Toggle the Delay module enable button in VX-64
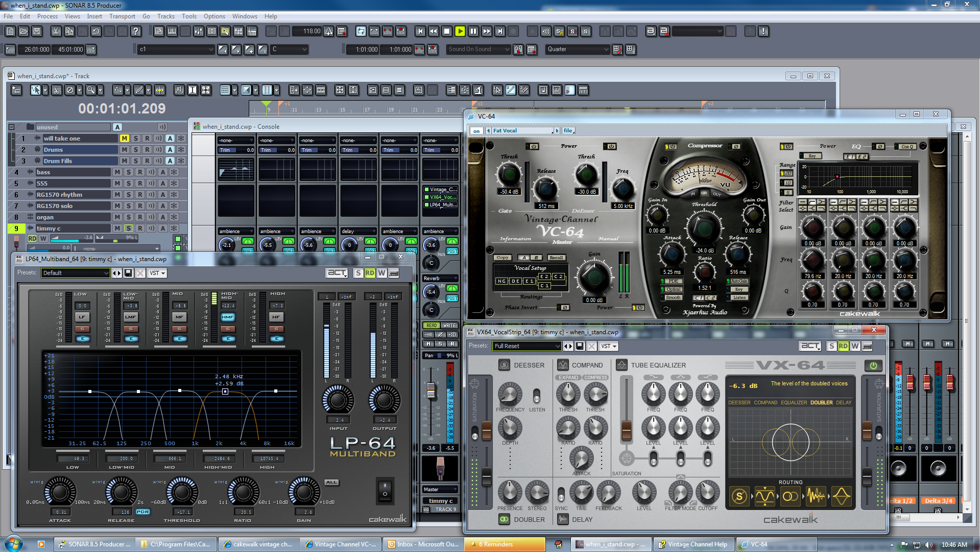This screenshot has width=980, height=552. 563,519
